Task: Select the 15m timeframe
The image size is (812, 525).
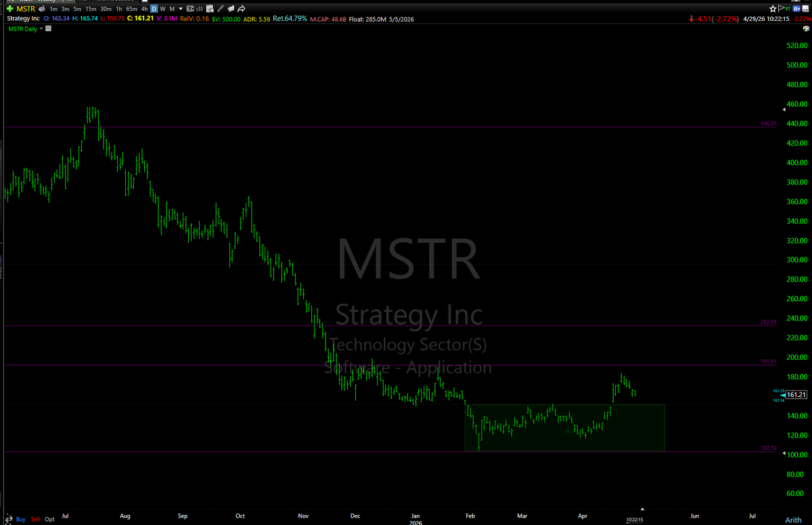Action: 91,9
